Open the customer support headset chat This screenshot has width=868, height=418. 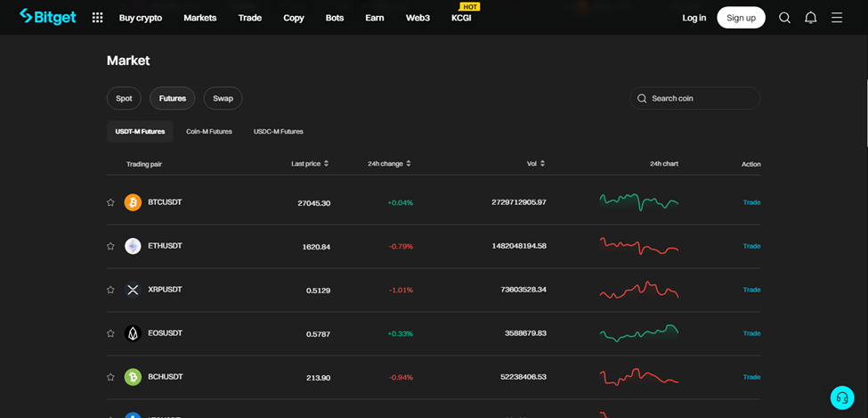(842, 398)
